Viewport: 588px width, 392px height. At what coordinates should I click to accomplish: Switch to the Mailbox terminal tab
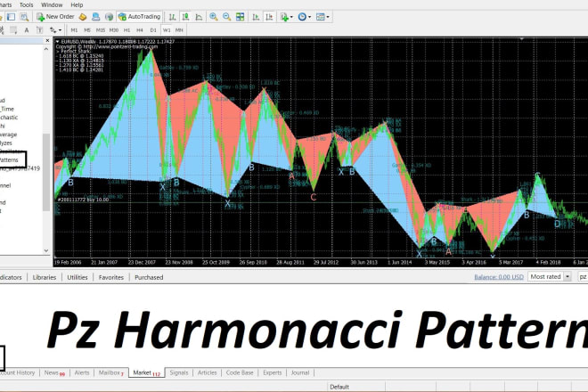(x=111, y=372)
